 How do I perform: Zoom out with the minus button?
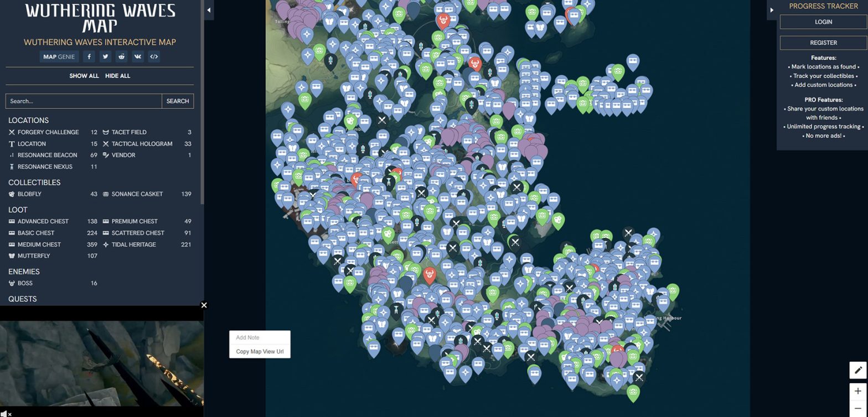tap(858, 409)
